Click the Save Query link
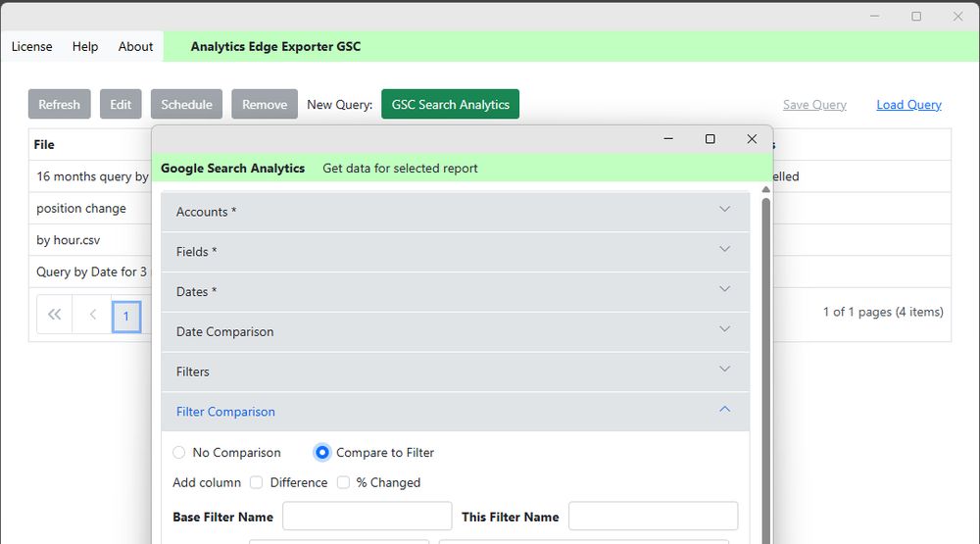Viewport: 980px width, 544px height. 814,105
